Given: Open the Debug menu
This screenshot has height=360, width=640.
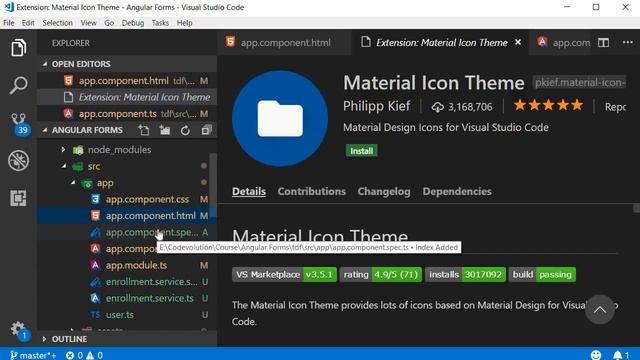Looking at the screenshot, I should (x=133, y=23).
